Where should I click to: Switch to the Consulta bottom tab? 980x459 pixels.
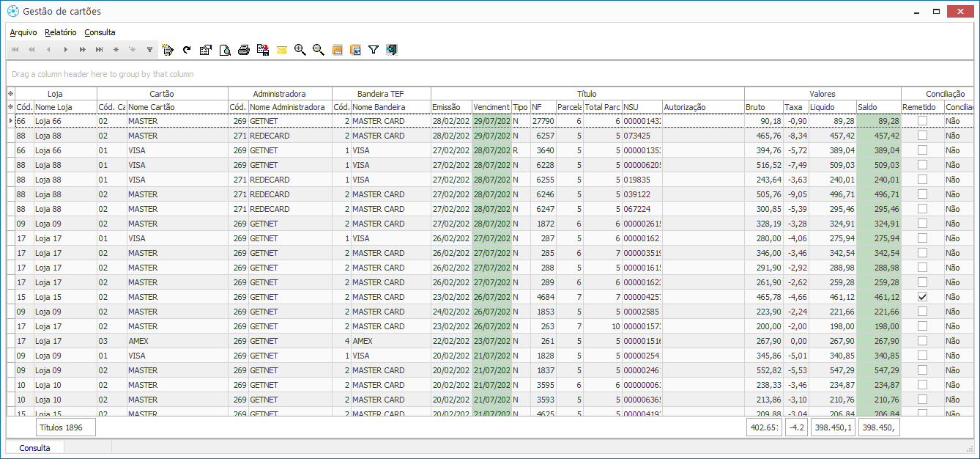pos(35,448)
